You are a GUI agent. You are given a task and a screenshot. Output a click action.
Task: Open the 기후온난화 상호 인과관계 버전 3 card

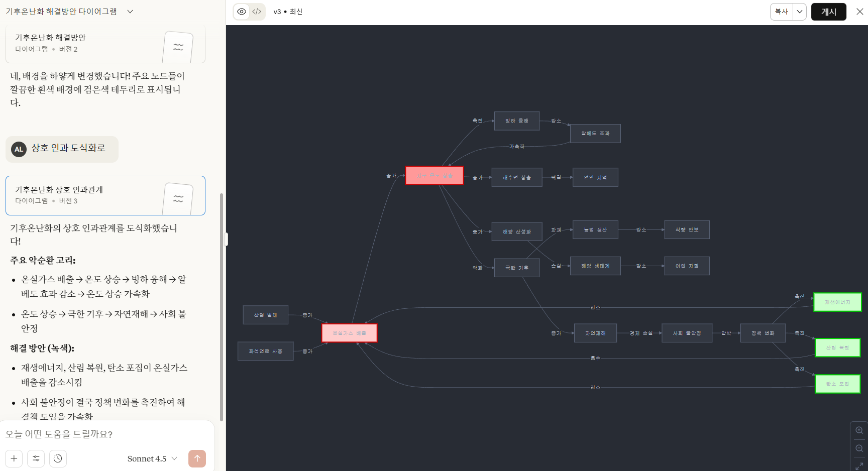point(105,195)
